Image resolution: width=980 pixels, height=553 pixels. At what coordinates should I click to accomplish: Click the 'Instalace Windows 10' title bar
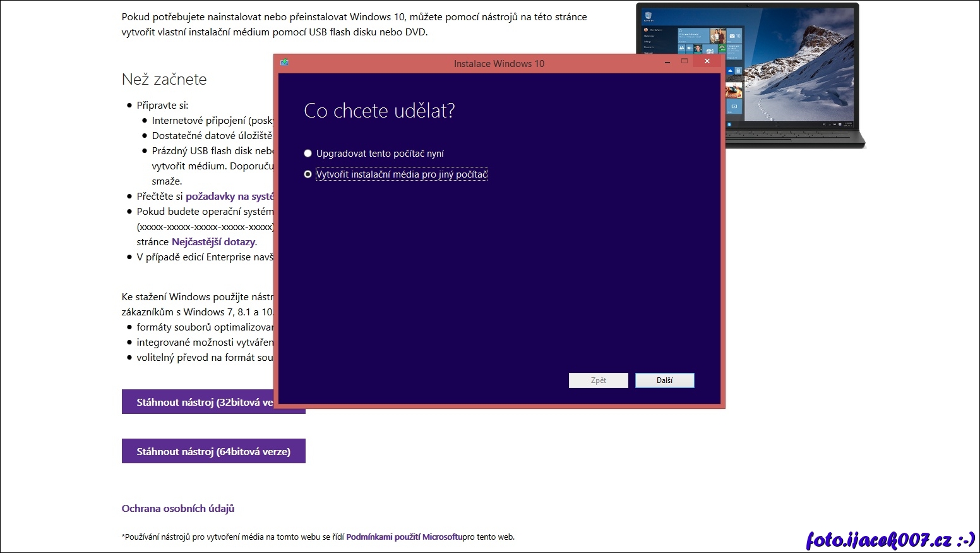point(498,63)
